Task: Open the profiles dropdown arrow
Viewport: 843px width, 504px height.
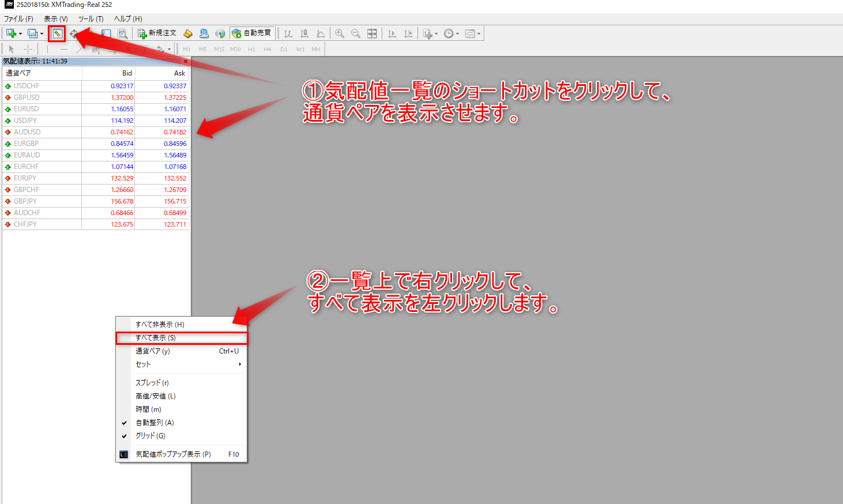Action: (x=42, y=33)
